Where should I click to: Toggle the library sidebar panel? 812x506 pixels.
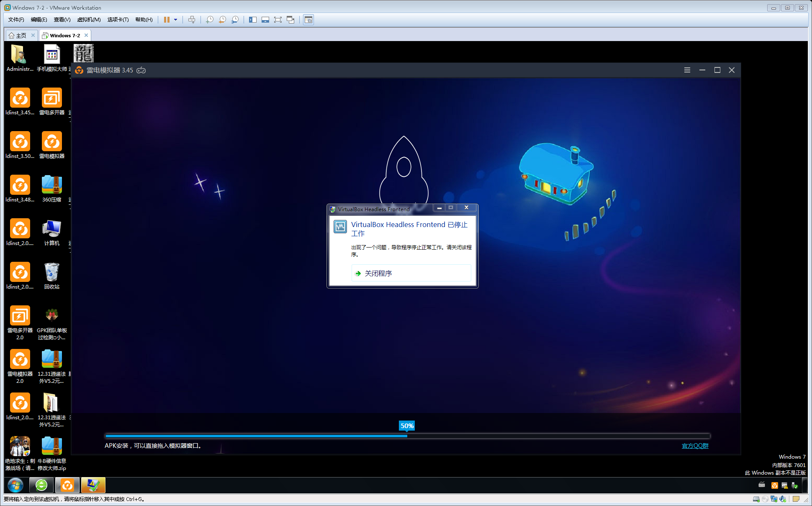[253, 20]
